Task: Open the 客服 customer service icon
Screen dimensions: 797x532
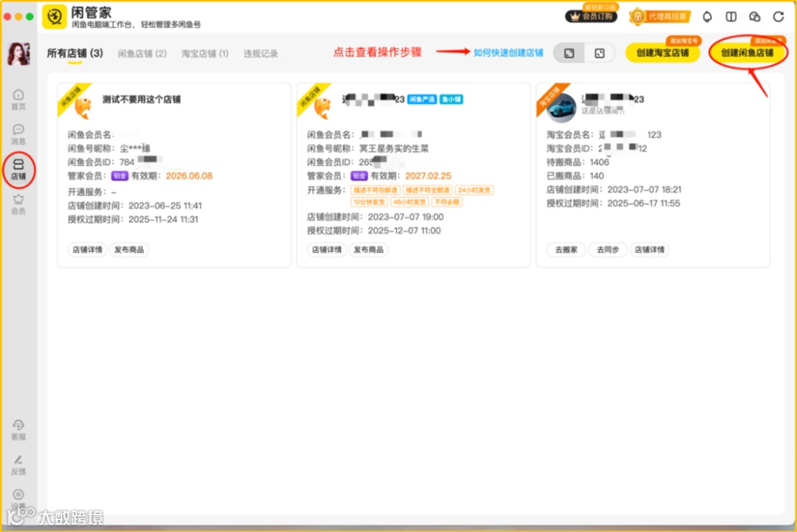Action: pos(18,430)
